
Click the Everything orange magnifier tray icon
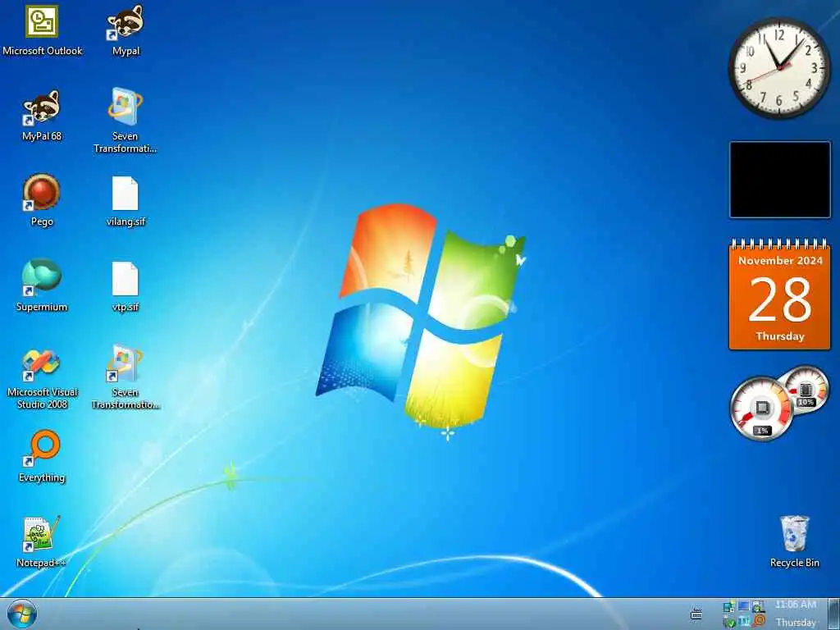click(759, 622)
